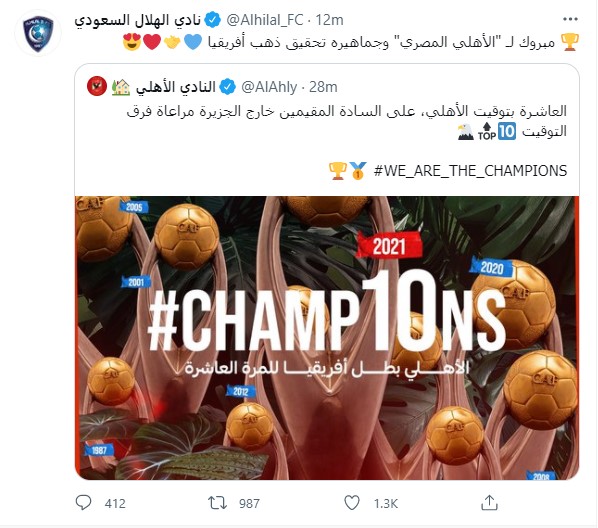The height and width of the screenshot is (528, 598).
Task: Retweet using the arrows icon
Action: pyautogui.click(x=217, y=503)
